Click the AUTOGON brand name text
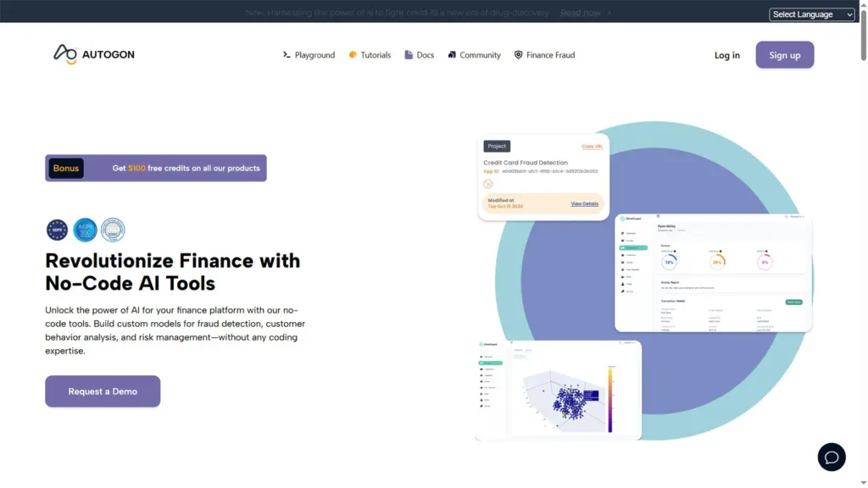868x488 pixels. [x=108, y=55]
